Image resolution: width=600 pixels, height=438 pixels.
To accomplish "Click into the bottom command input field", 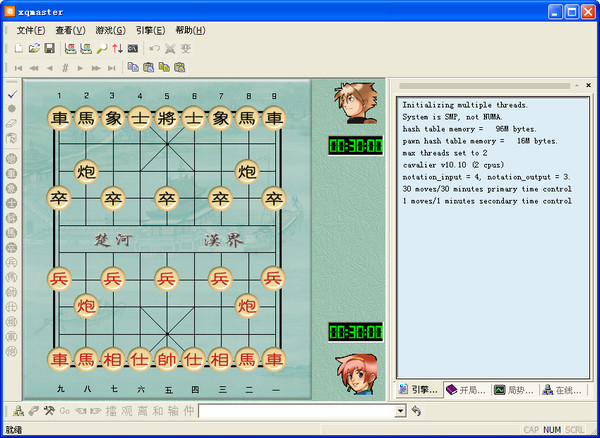I will click(297, 411).
